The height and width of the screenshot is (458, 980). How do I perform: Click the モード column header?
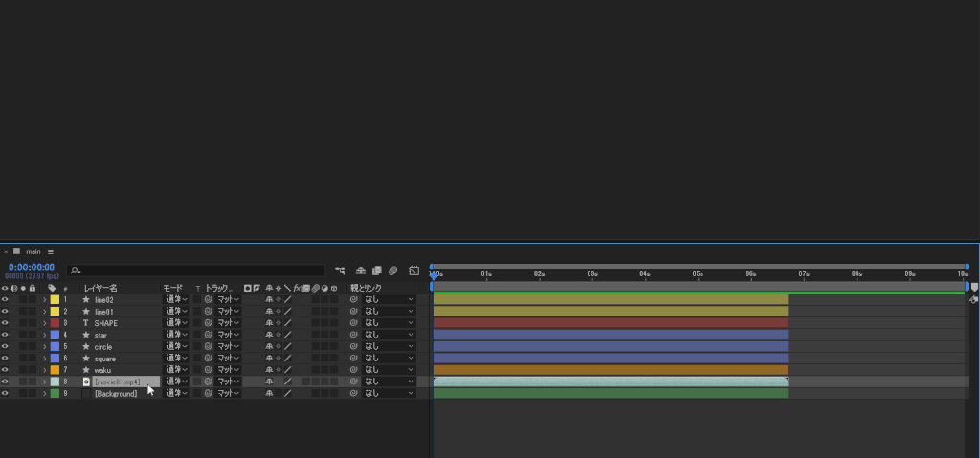[172, 288]
